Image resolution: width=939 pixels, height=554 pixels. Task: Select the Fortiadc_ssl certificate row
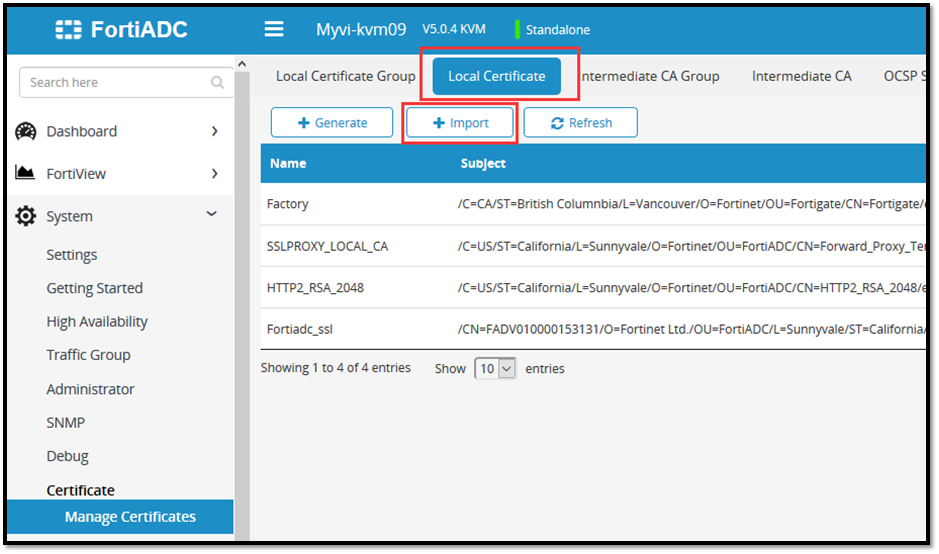coord(593,329)
